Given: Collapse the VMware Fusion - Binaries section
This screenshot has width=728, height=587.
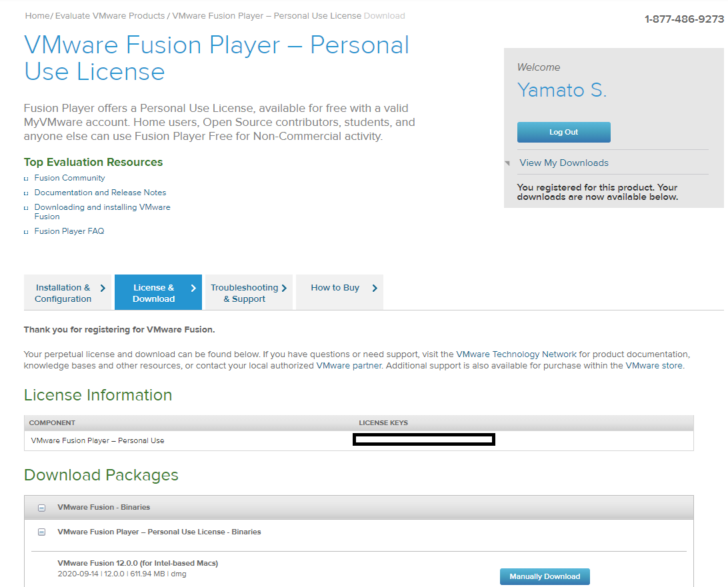Looking at the screenshot, I should pyautogui.click(x=42, y=508).
